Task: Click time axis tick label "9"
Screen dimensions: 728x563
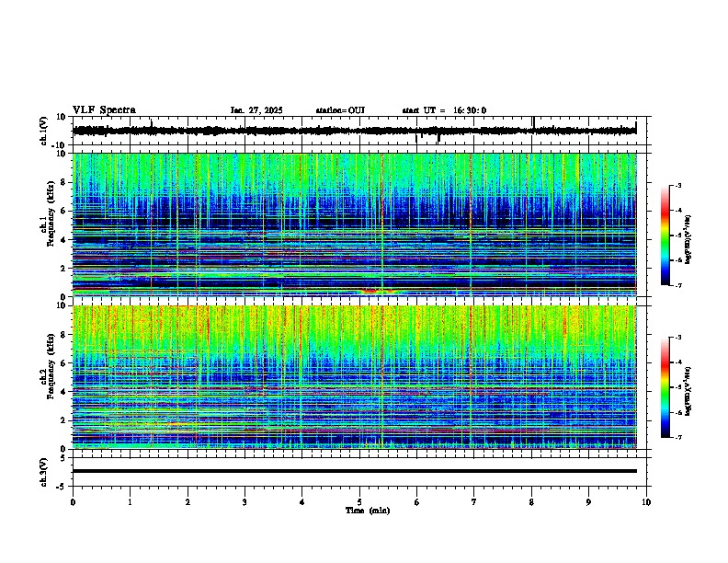Action: pos(588,502)
